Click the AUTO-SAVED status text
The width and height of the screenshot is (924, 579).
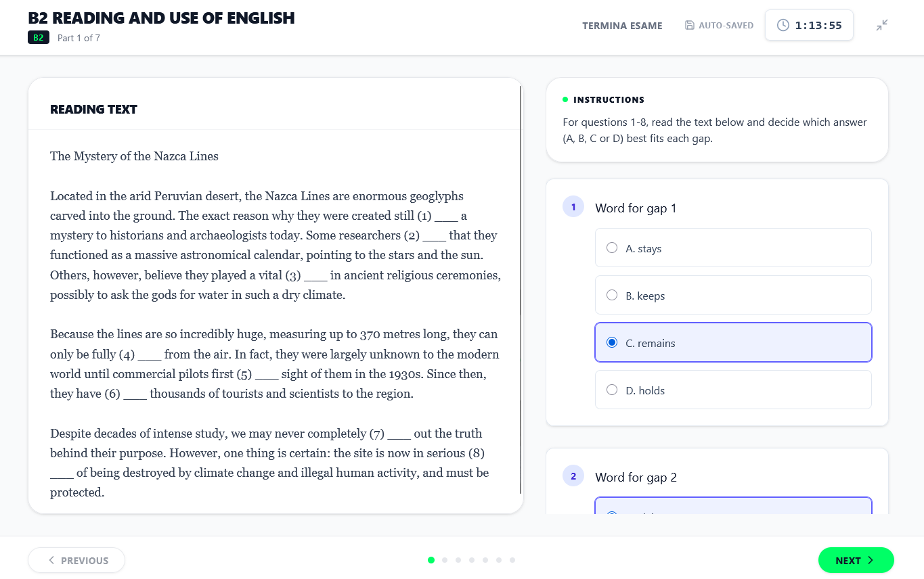726,26
